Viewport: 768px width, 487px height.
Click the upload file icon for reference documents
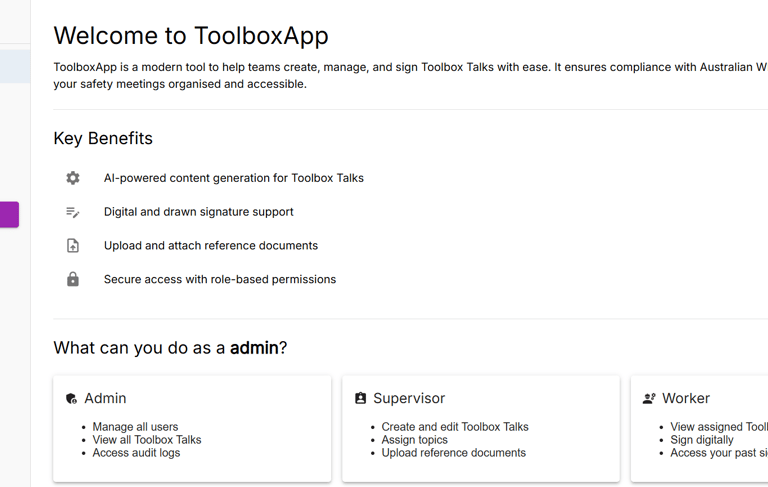coord(72,245)
